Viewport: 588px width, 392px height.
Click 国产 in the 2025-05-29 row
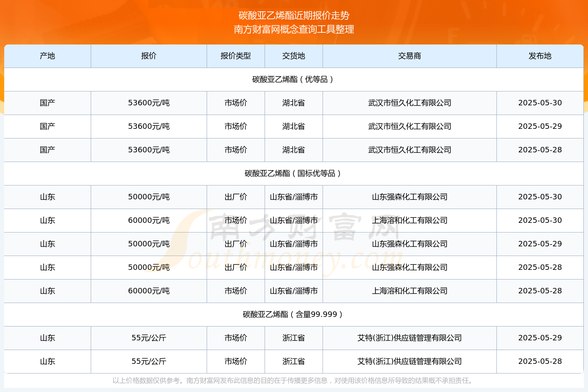tap(47, 126)
